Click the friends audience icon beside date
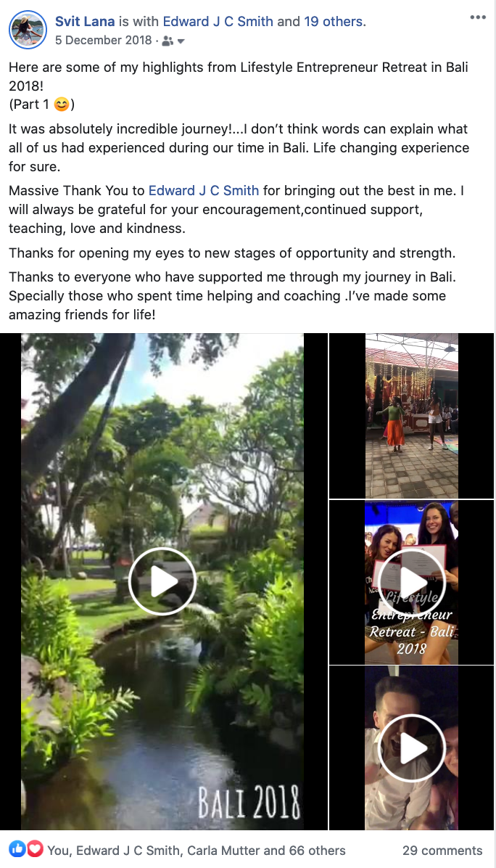 pyautogui.click(x=168, y=41)
